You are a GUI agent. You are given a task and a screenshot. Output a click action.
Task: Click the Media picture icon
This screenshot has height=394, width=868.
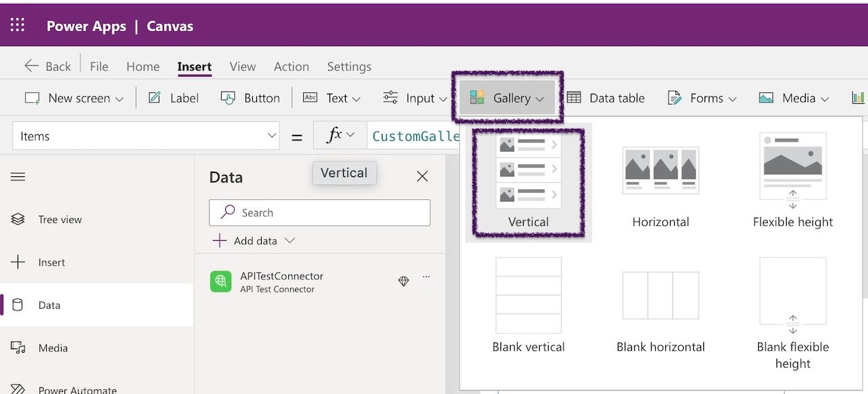(x=766, y=98)
